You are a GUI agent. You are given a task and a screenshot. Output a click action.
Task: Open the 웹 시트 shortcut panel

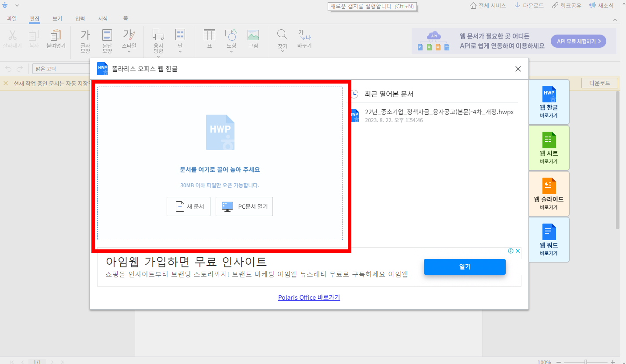pos(549,147)
